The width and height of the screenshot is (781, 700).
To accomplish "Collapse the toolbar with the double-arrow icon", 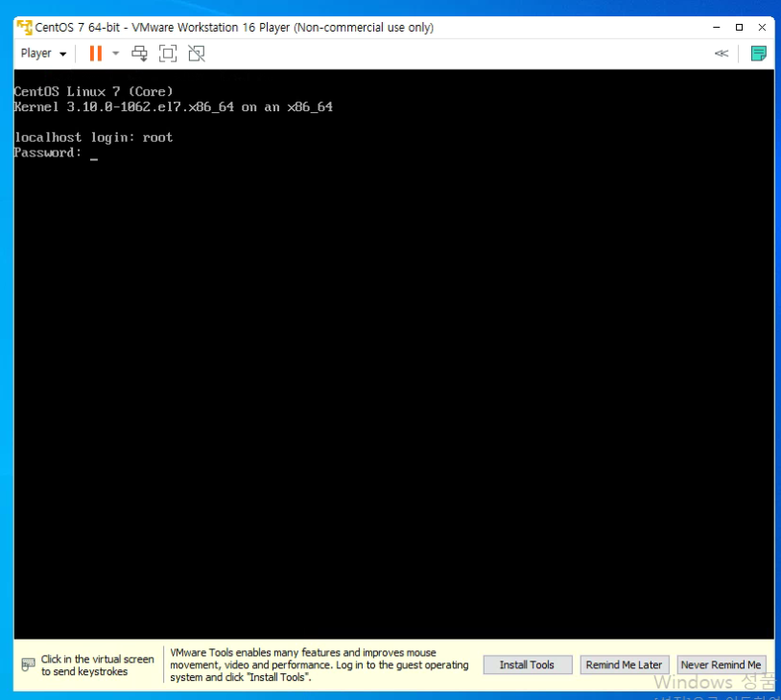I will tap(722, 54).
